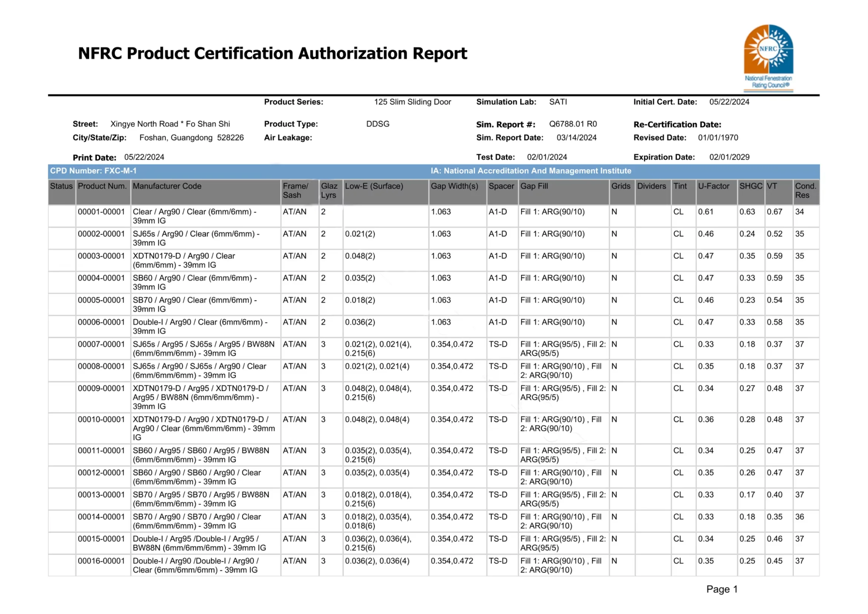Click gap width 0.354,0.472 in row 00011-00001
The image size is (868, 614).
point(451,451)
